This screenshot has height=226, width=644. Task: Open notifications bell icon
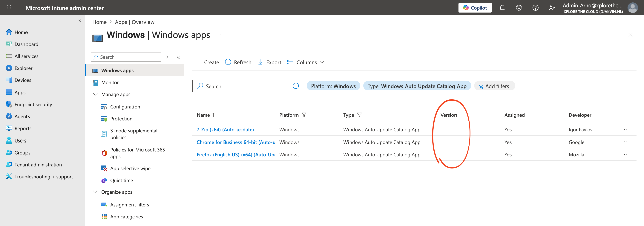[502, 8]
